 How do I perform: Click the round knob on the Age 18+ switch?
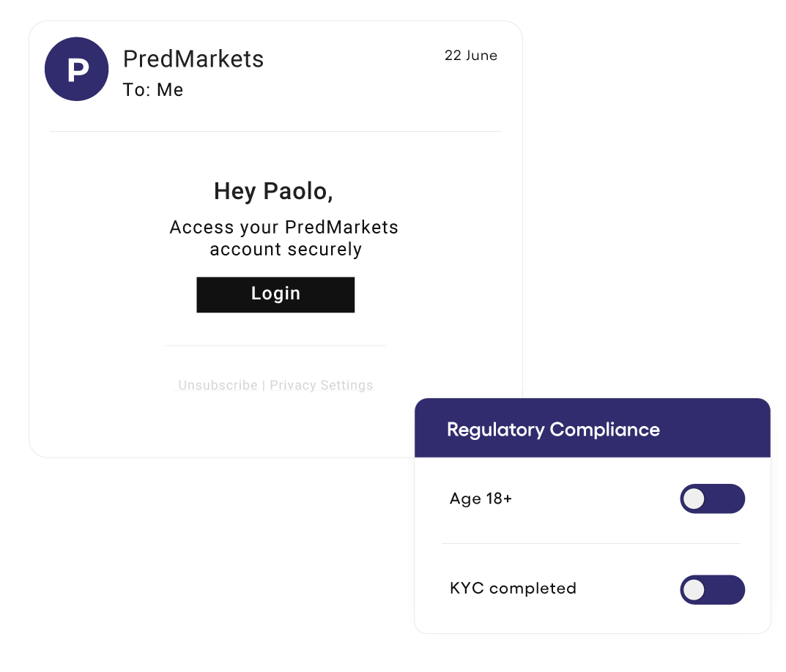click(x=694, y=499)
